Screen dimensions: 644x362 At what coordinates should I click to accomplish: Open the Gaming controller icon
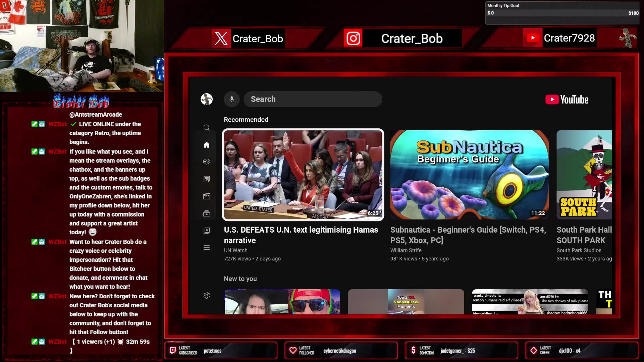click(x=207, y=162)
